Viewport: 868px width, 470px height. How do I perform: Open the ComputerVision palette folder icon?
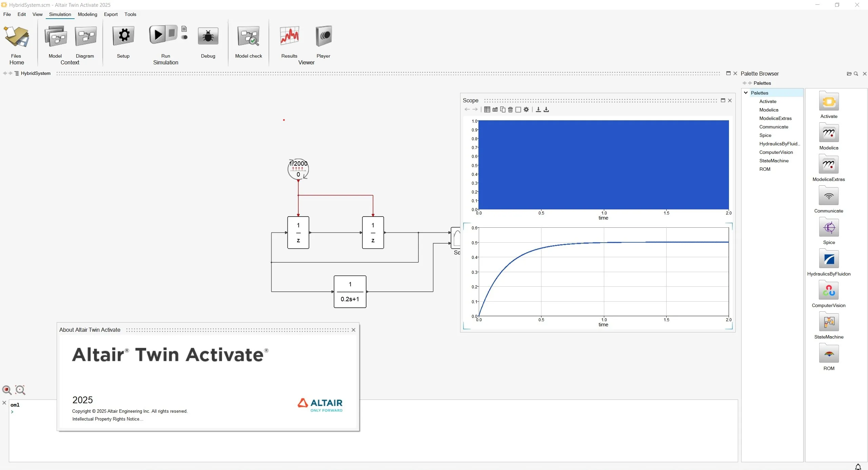coord(829,290)
